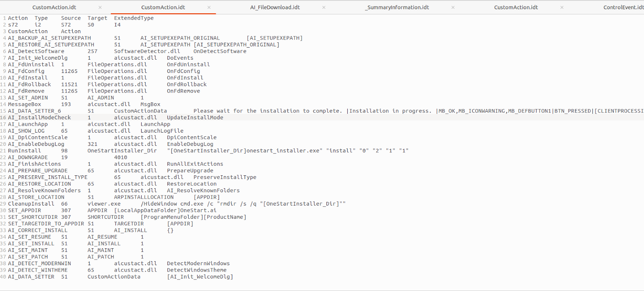644x291 pixels.
Task: Click RunInstall on line 21
Action: 25,151
